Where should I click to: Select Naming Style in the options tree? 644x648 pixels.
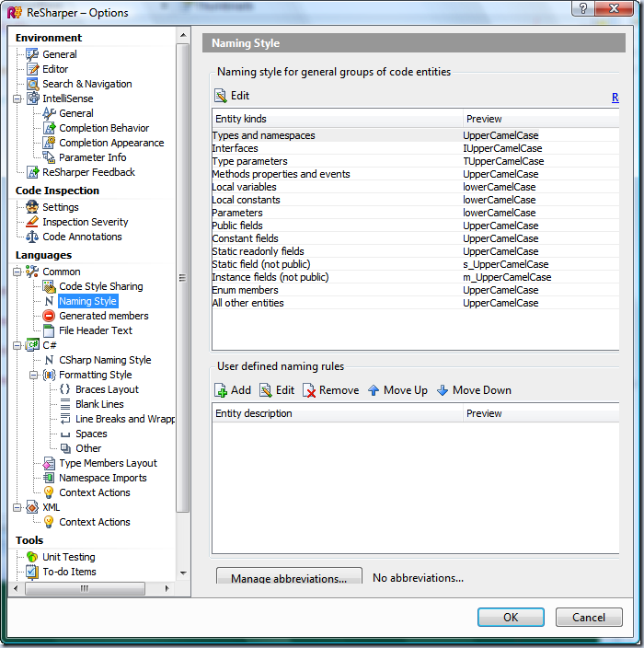pos(88,301)
